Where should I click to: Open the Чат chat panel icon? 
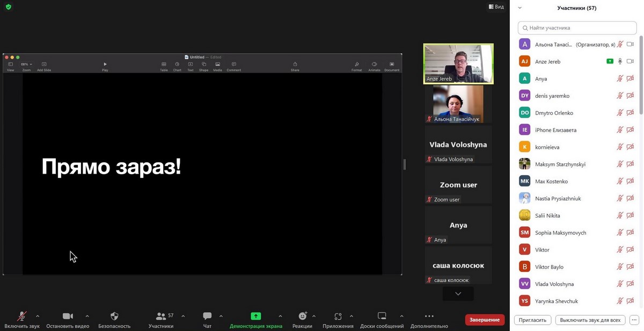(207, 316)
